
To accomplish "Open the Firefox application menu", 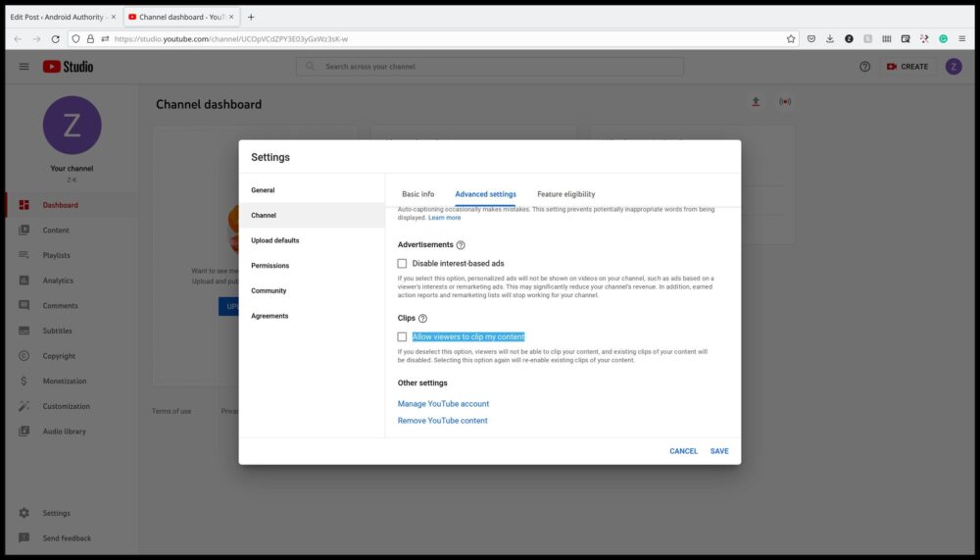I will point(962,39).
